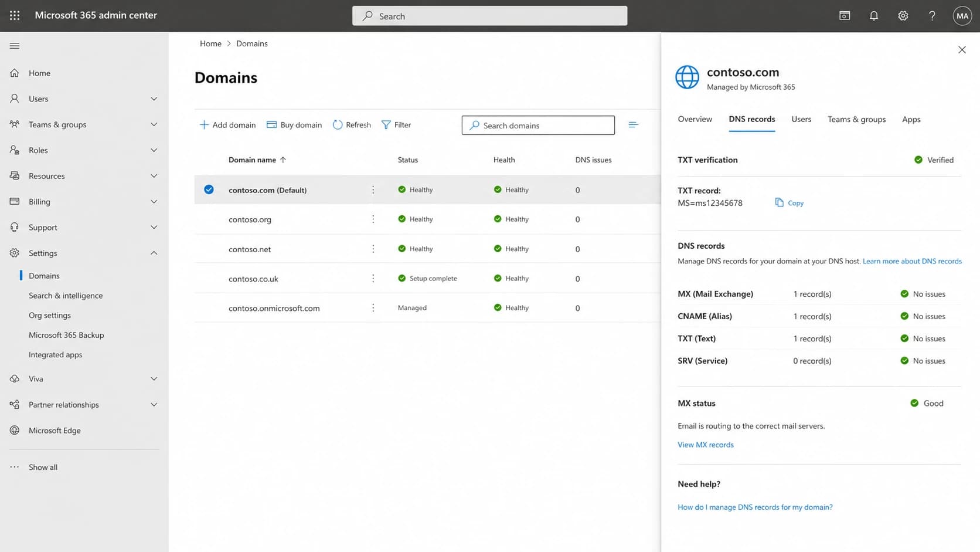Open more actions for contoso.co.uk
Image resolution: width=980 pixels, height=552 pixels.
point(373,278)
